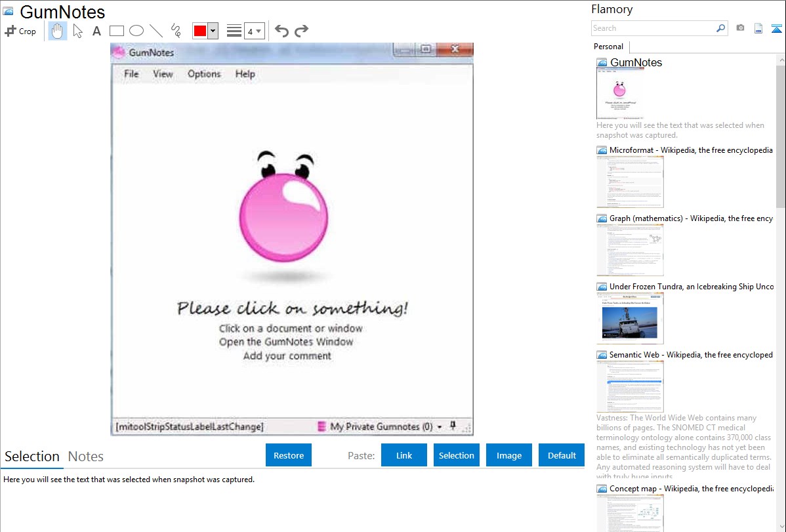Activate the hand pan tool
The image size is (786, 532).
57,31
